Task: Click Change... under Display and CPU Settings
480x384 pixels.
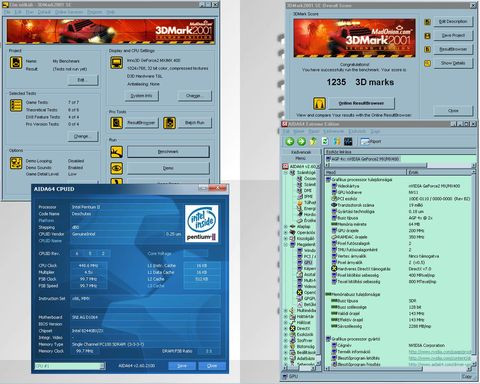Action: [194, 96]
